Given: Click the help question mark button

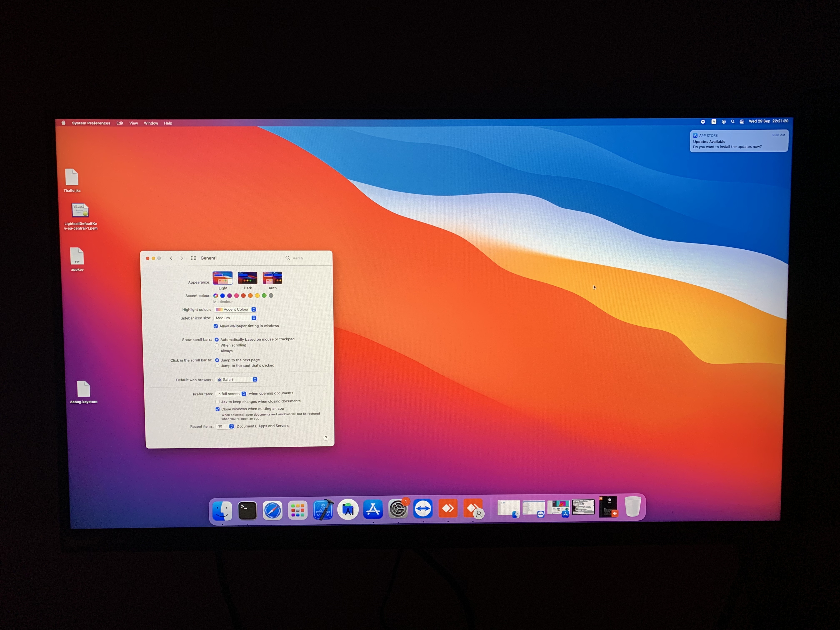Looking at the screenshot, I should pyautogui.click(x=326, y=437).
